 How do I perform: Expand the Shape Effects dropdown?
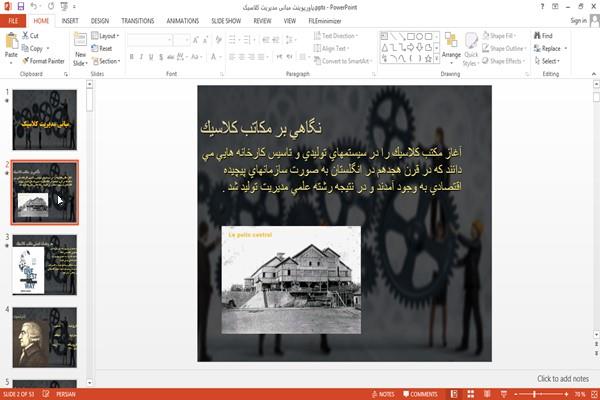504,61
